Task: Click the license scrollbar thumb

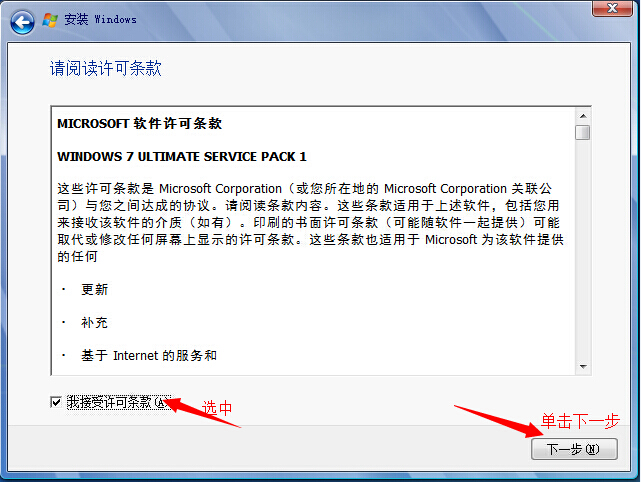Action: [583, 132]
